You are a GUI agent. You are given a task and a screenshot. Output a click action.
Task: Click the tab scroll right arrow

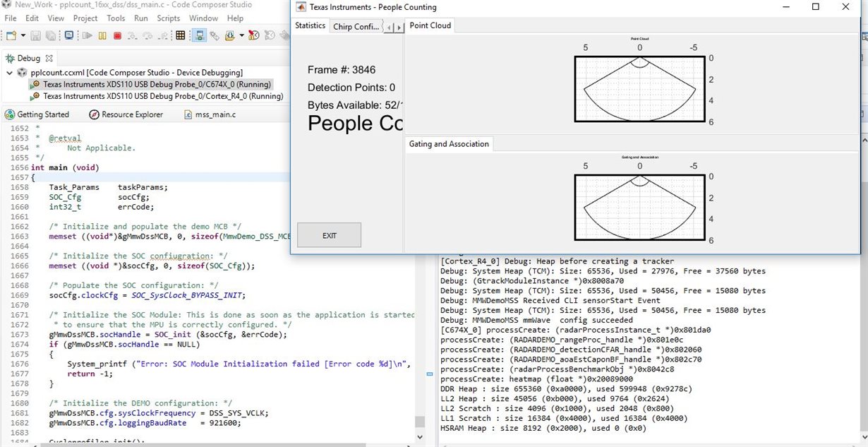click(x=399, y=27)
